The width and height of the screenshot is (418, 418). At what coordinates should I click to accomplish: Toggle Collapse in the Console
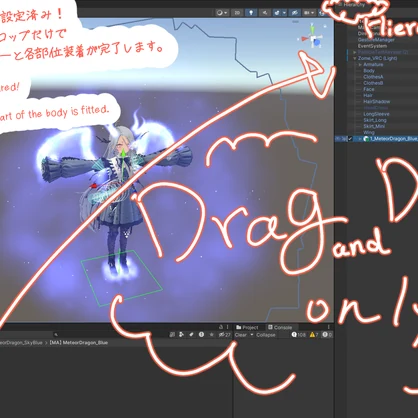coord(266,335)
